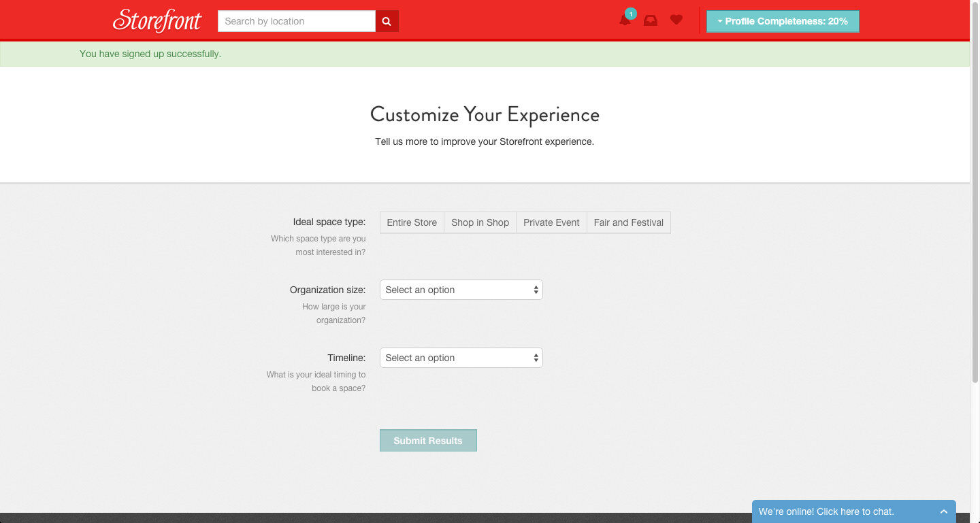Expand the Profile Completeness: 20% menu

[783, 21]
